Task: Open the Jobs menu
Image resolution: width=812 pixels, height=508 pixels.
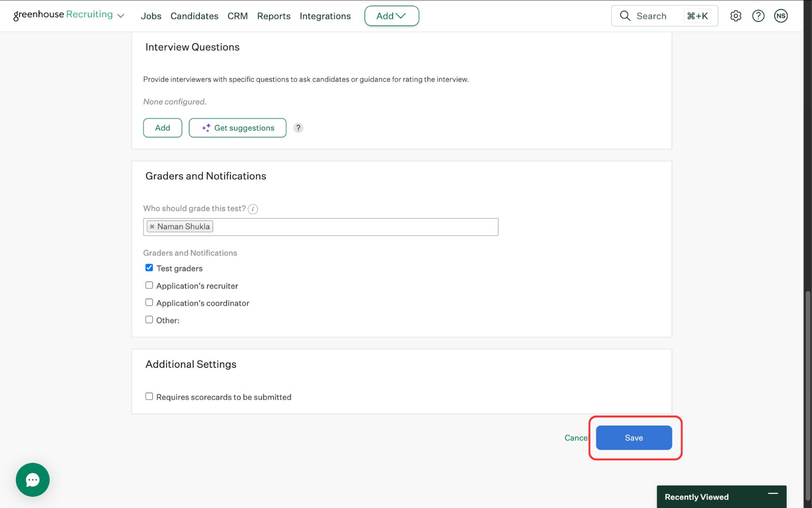Action: pos(151,16)
